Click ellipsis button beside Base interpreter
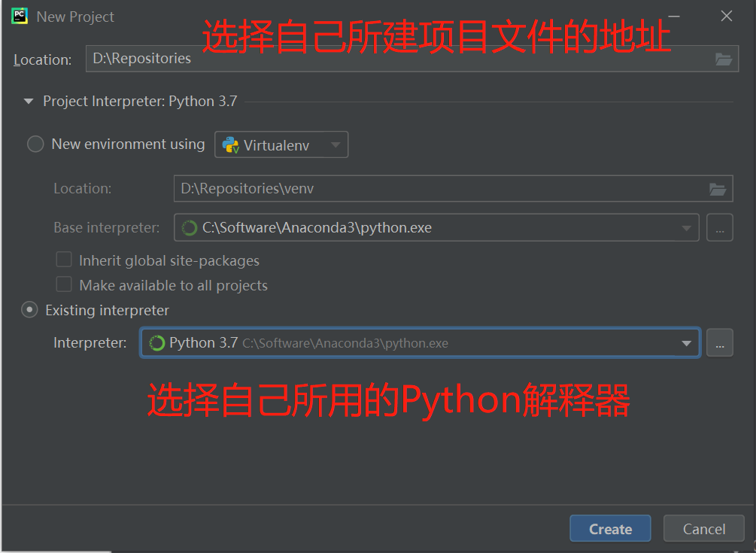This screenshot has width=756, height=553. 719,228
